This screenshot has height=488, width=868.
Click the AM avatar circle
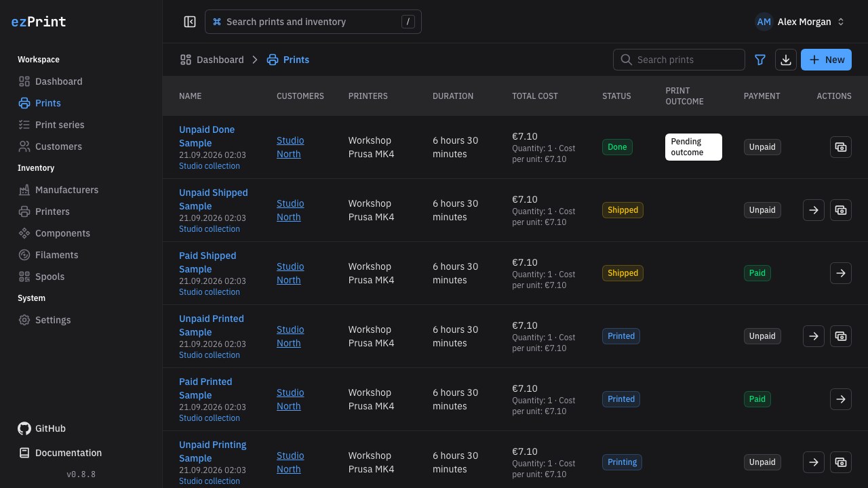(764, 22)
